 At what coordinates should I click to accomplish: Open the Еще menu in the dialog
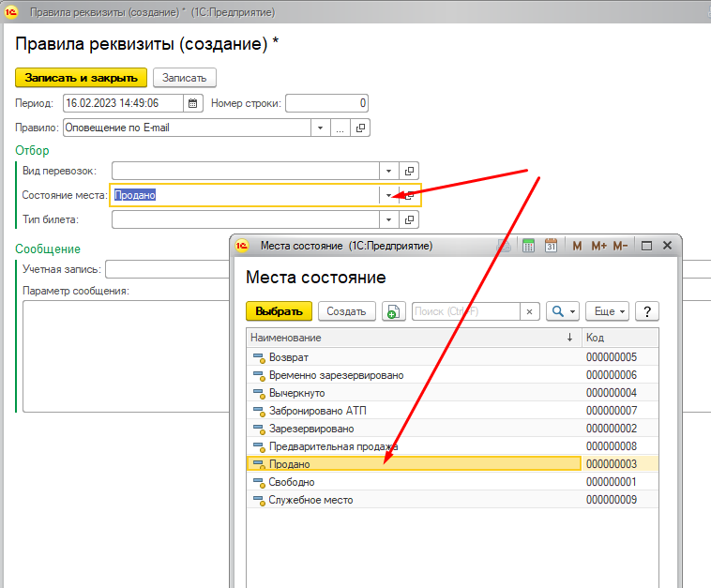[607, 311]
